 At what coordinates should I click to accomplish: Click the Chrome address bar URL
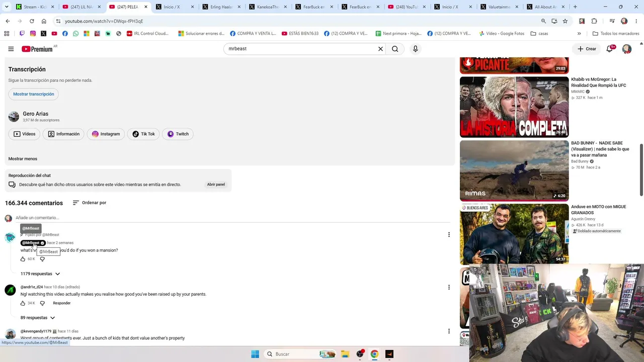pos(104,21)
